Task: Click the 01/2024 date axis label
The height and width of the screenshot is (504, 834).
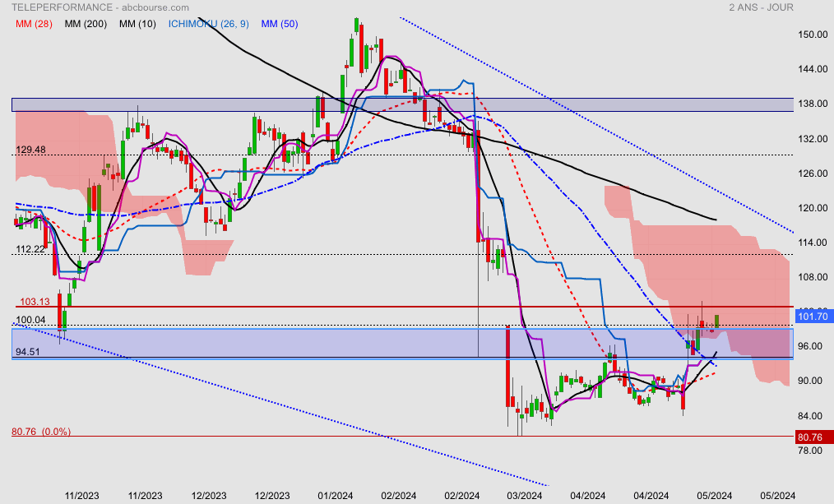Action: [x=335, y=496]
